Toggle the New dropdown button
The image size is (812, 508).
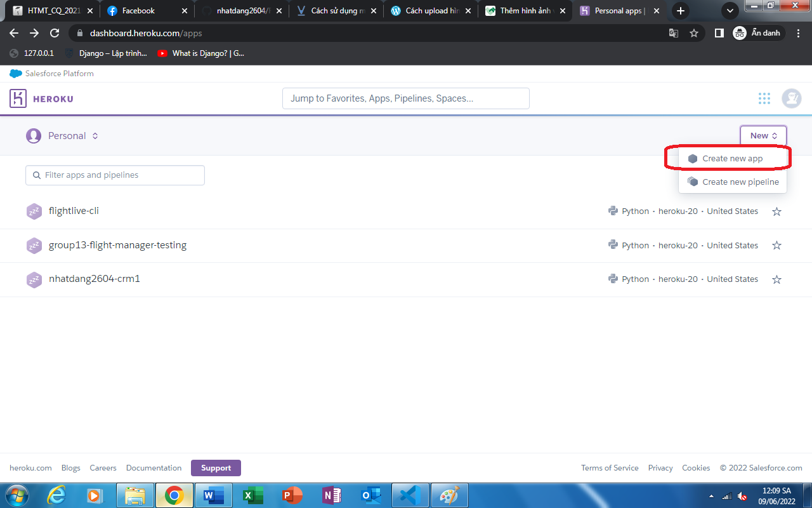pyautogui.click(x=763, y=136)
